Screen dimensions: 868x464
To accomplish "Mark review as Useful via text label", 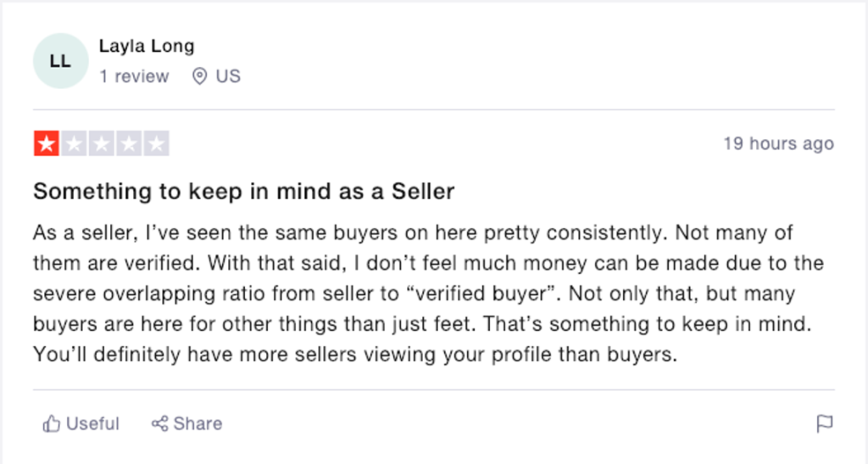I will 92,423.
